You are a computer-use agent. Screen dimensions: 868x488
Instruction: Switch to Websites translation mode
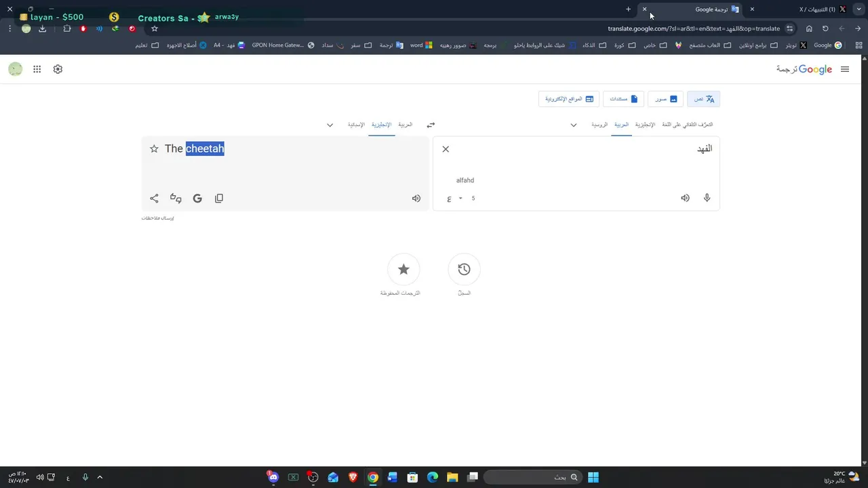(569, 99)
